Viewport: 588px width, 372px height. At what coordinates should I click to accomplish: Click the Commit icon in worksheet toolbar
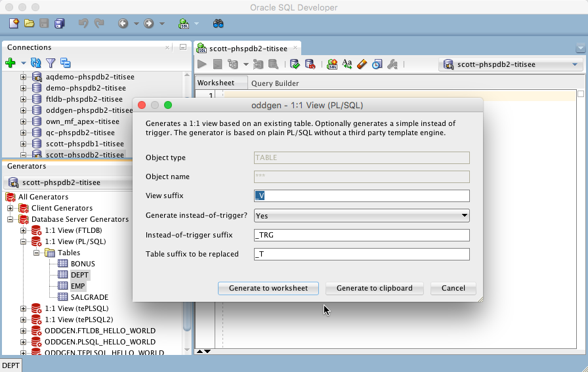295,64
